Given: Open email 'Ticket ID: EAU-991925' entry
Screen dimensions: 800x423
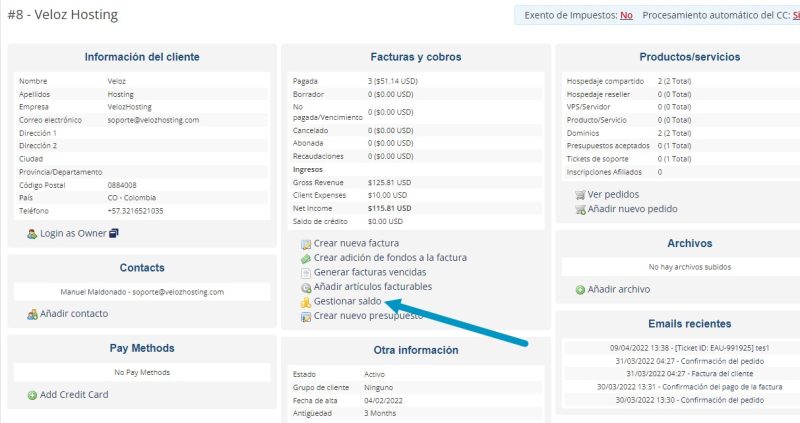Looking at the screenshot, I should pos(690,348).
